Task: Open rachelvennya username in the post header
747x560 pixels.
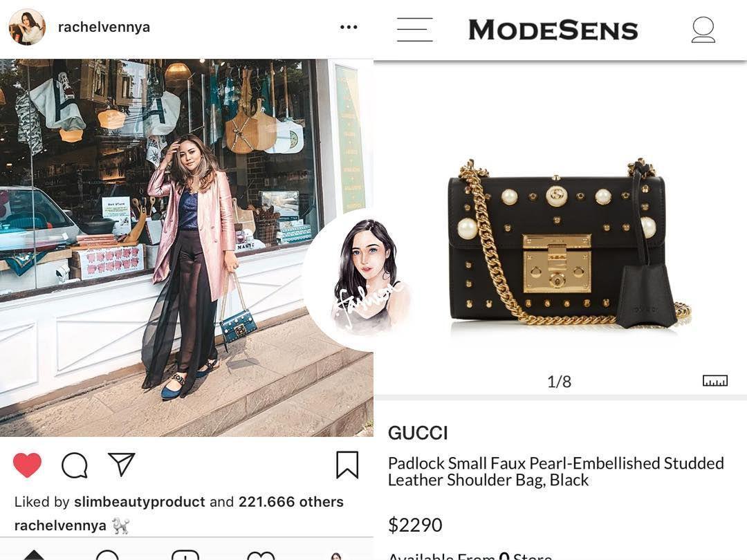Action: (104, 27)
